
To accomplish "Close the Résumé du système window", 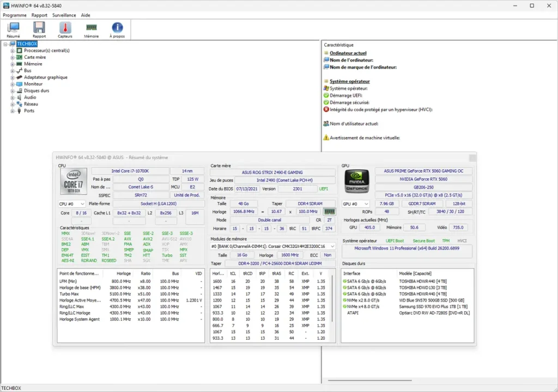I will click(472, 157).
